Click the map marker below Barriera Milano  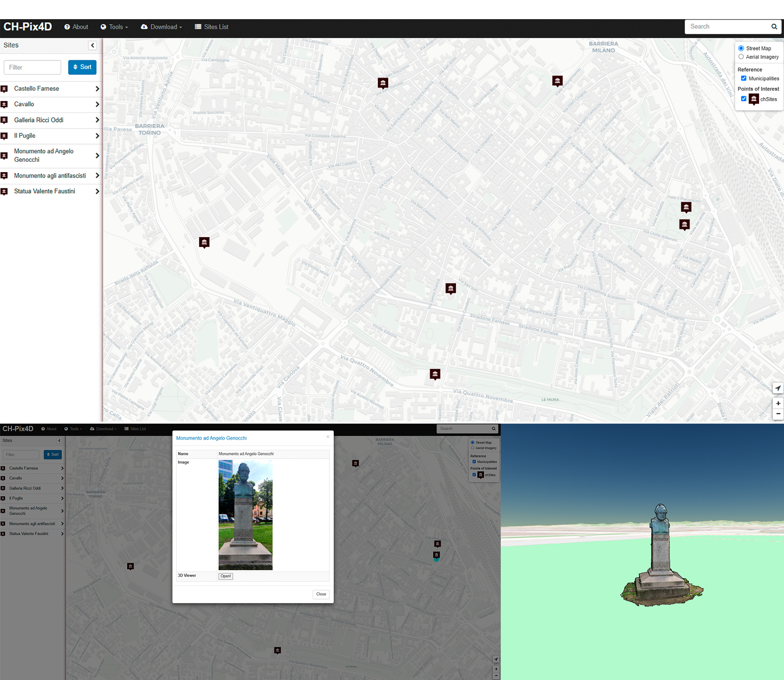click(x=558, y=81)
